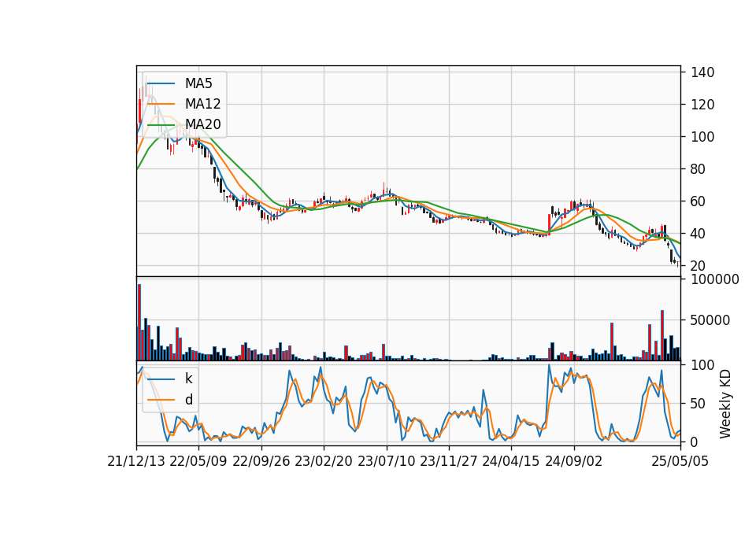Click the 21/12/13 date axis label
The width and height of the screenshot is (756, 543).
click(x=136, y=461)
